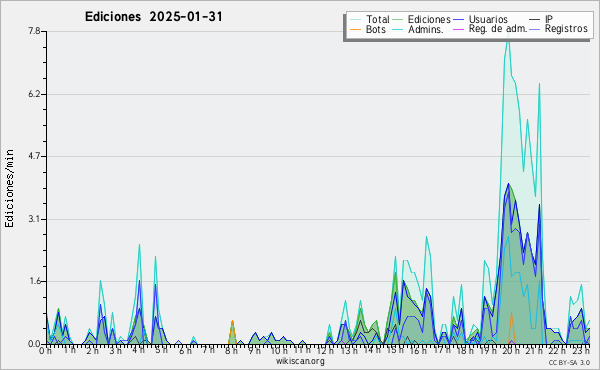Click the tallest Total peak near 20 h

pyautogui.click(x=508, y=36)
